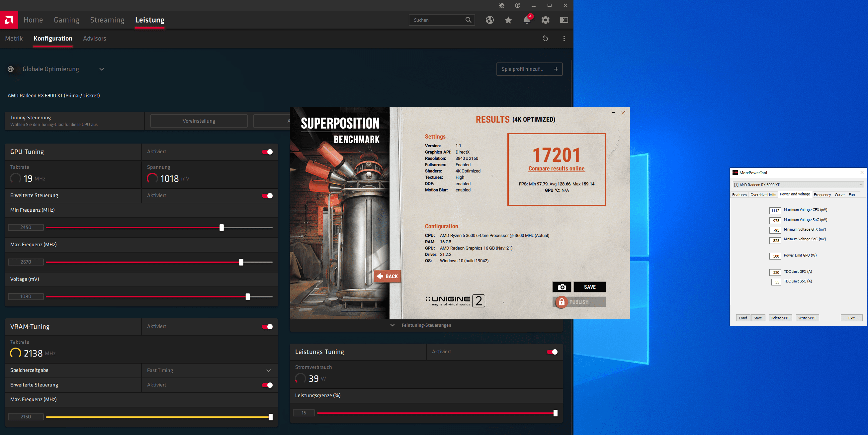Click the search magnifier icon

click(468, 20)
